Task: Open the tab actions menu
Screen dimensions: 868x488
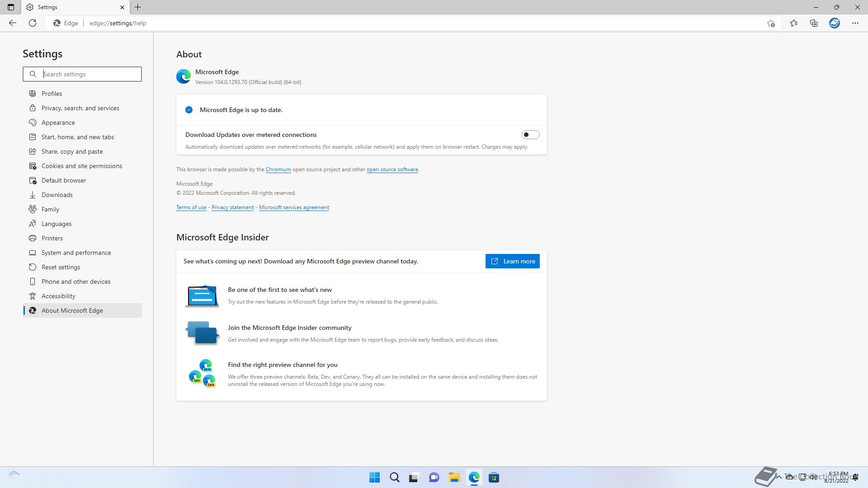Action: pyautogui.click(x=11, y=7)
